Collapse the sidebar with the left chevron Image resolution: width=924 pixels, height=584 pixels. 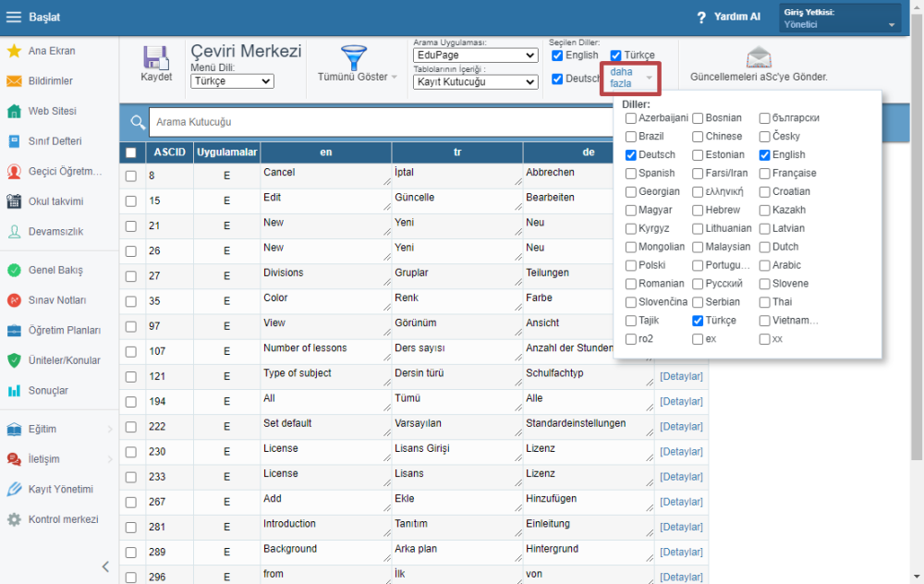[105, 567]
